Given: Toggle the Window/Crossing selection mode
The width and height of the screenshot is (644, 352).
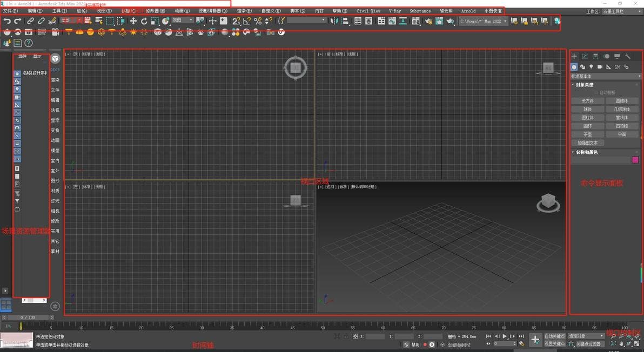Looking at the screenshot, I should pos(121,21).
